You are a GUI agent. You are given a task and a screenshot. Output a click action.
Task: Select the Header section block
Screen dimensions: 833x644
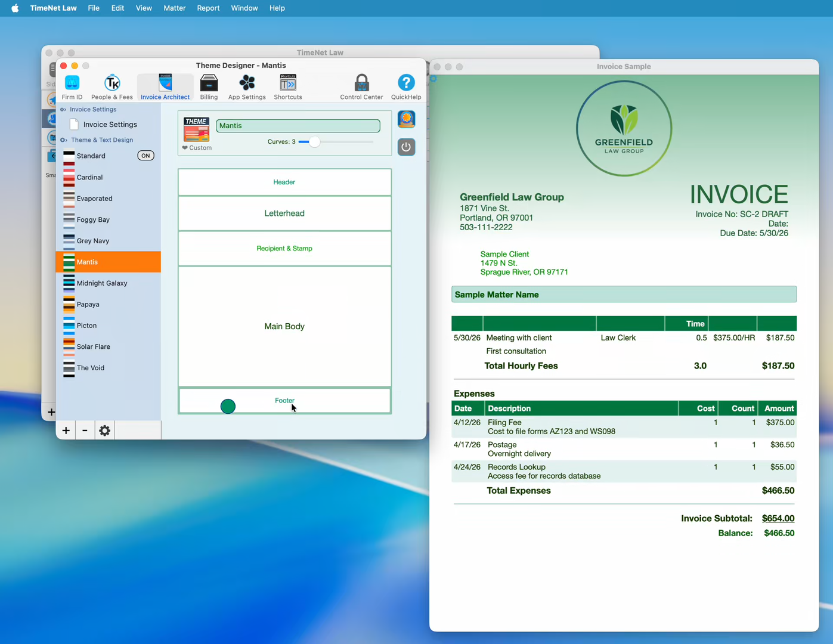click(284, 182)
